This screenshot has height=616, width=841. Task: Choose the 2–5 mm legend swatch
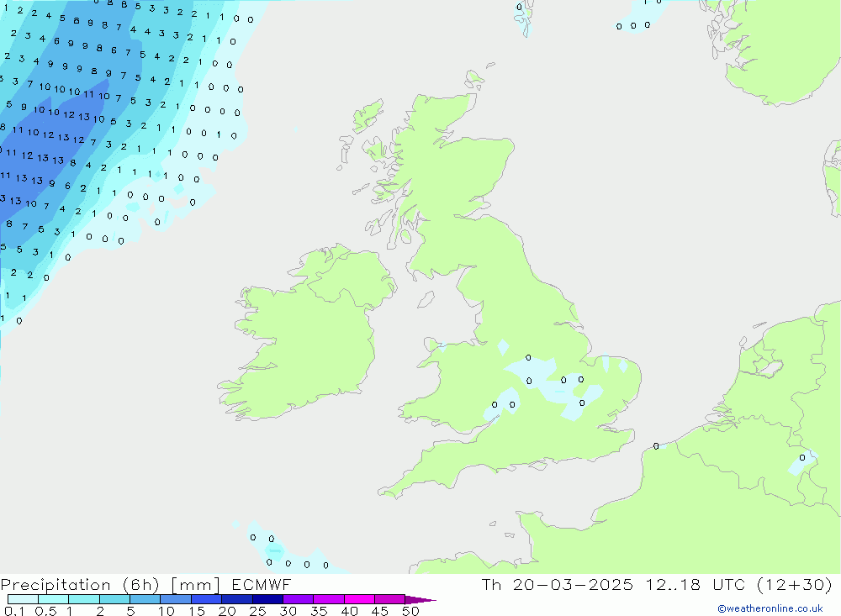[x=114, y=599]
